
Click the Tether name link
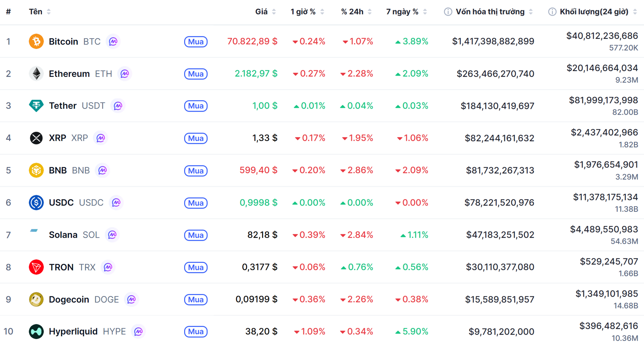63,106
